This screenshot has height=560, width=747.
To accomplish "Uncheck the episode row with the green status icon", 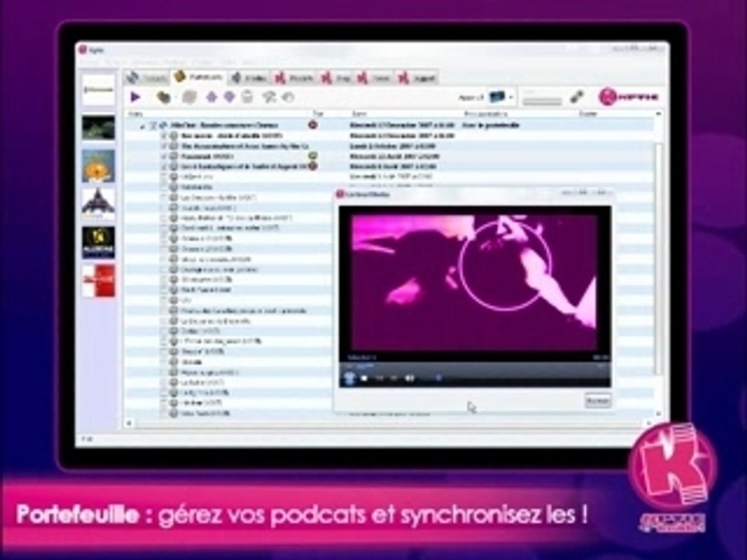I will tap(164, 156).
